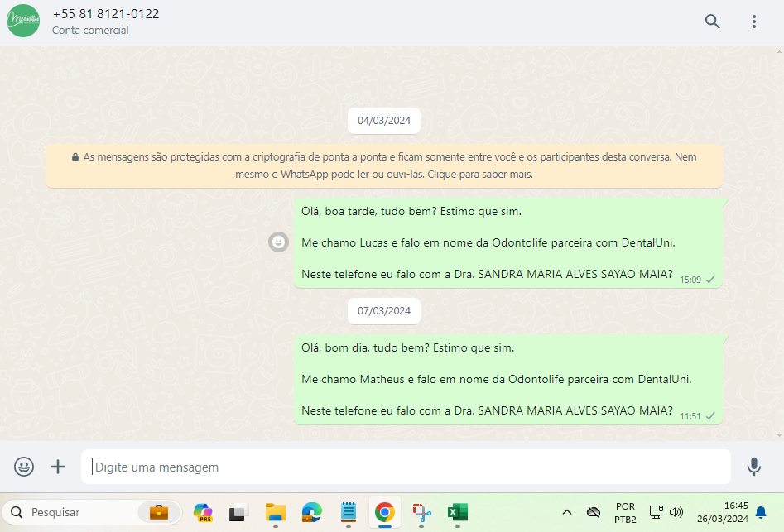
Task: Open the notifications bell
Action: [761, 512]
